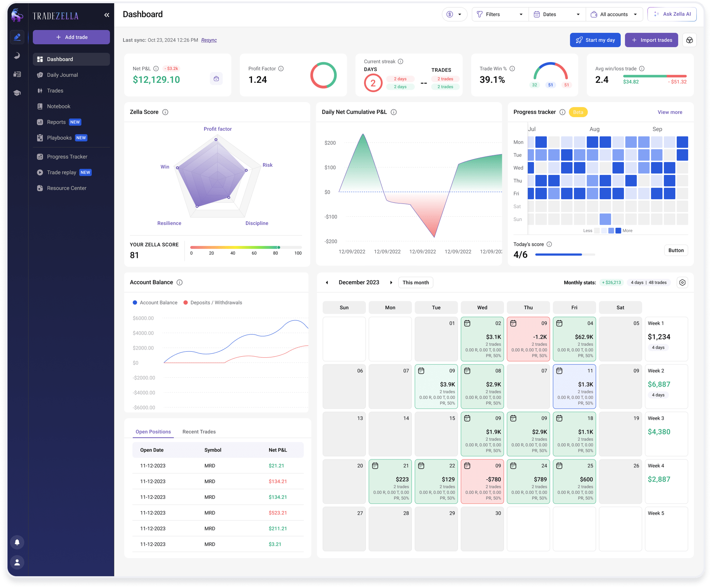Screen dimensions: 711x588
Task: Open the currency display dropdown
Action: pos(454,14)
